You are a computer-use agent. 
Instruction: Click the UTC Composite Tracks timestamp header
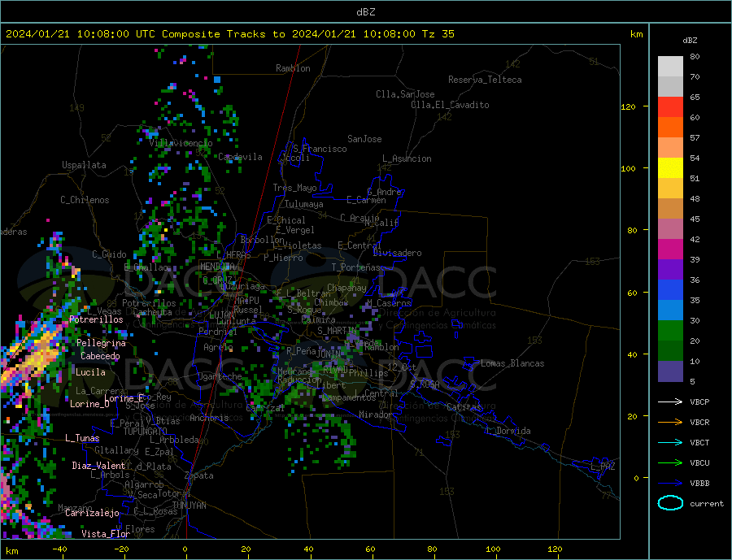pos(230,34)
